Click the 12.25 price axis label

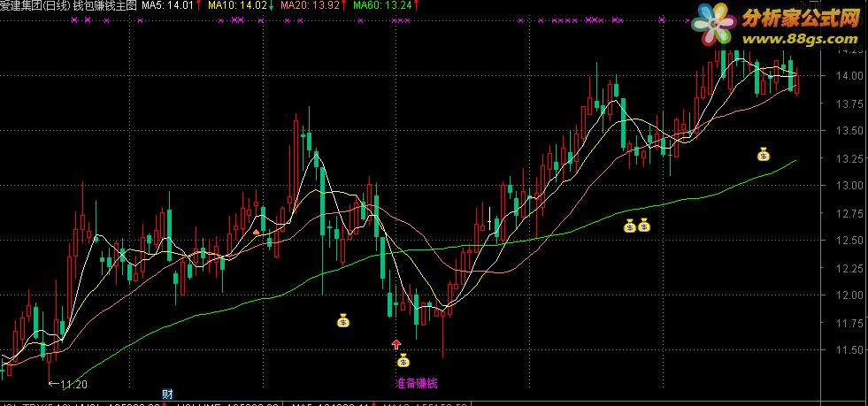(x=848, y=268)
